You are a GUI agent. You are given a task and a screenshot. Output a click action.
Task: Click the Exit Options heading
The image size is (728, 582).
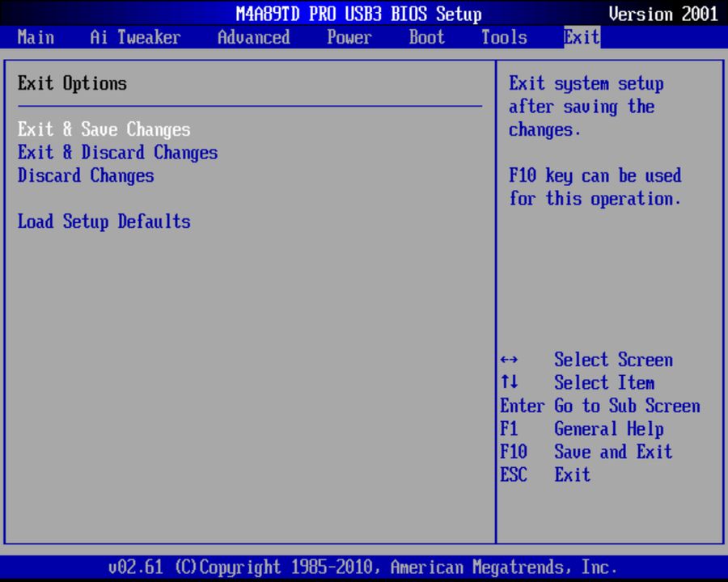pyautogui.click(x=72, y=83)
